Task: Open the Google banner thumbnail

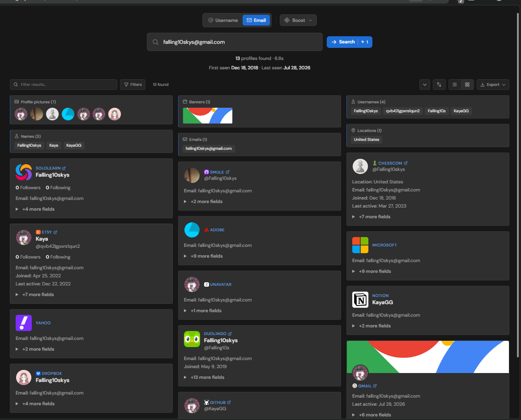Action: point(208,115)
